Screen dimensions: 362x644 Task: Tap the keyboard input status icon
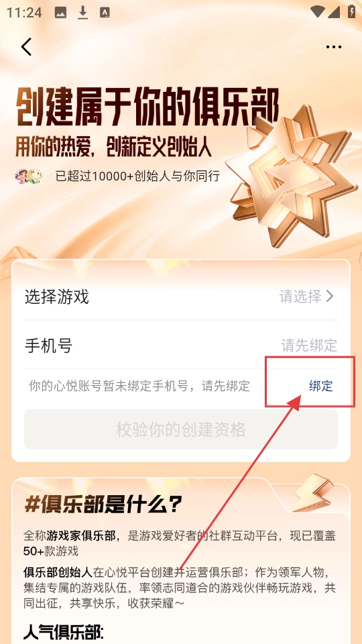(105, 13)
